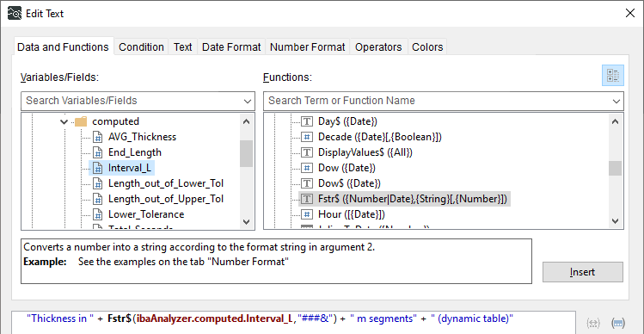Select the Day$ ({Date}) function
The image size is (644, 334).
click(x=347, y=121)
